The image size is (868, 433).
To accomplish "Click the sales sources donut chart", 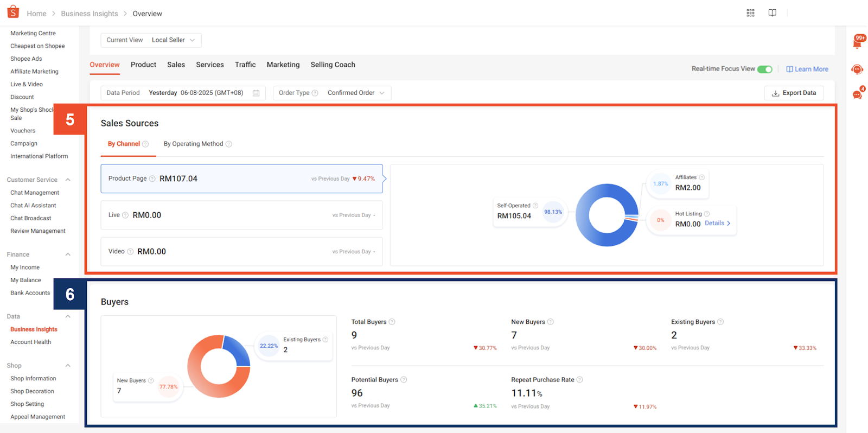I will click(607, 215).
